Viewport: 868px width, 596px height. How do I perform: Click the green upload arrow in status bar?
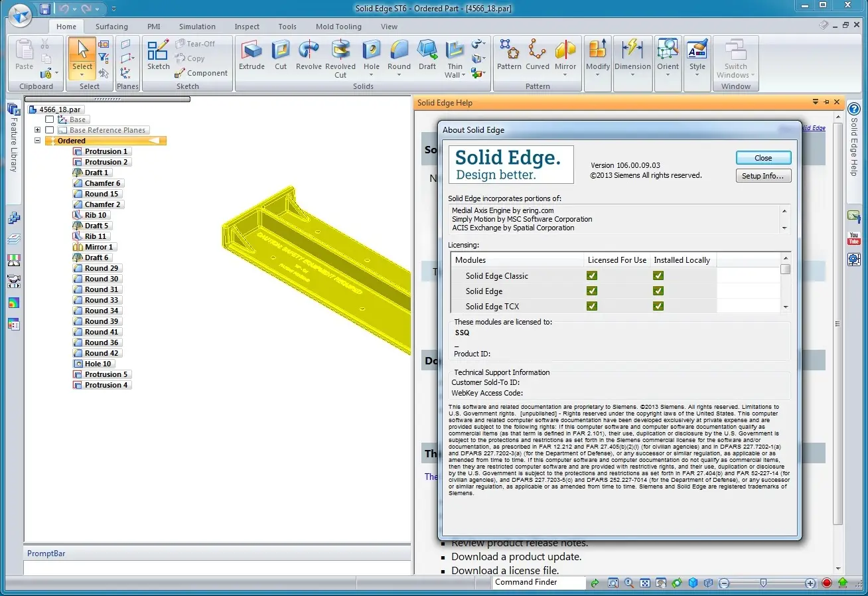[843, 583]
